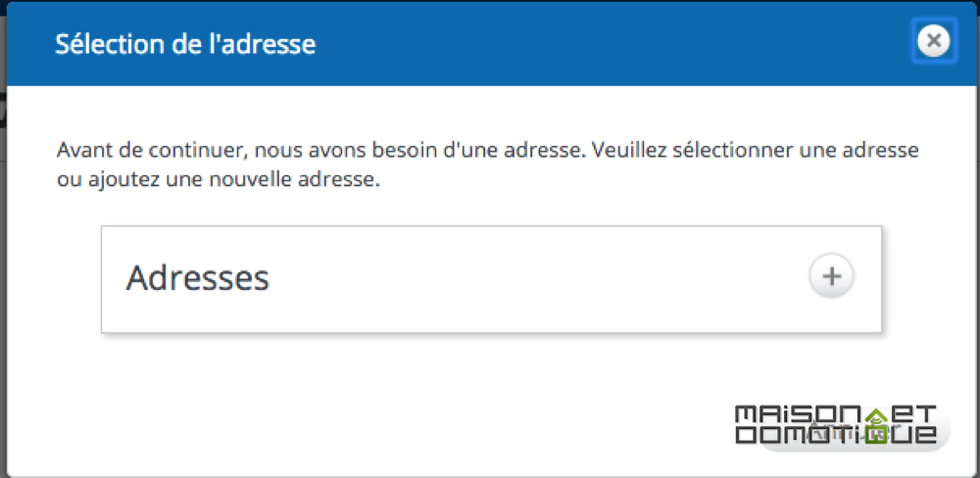Click the Sélection de l'adresse title

185,44
